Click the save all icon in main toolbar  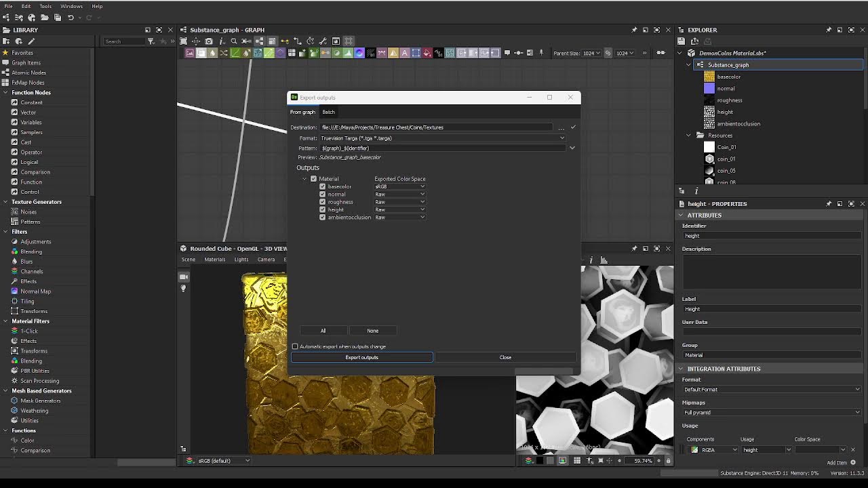point(58,18)
